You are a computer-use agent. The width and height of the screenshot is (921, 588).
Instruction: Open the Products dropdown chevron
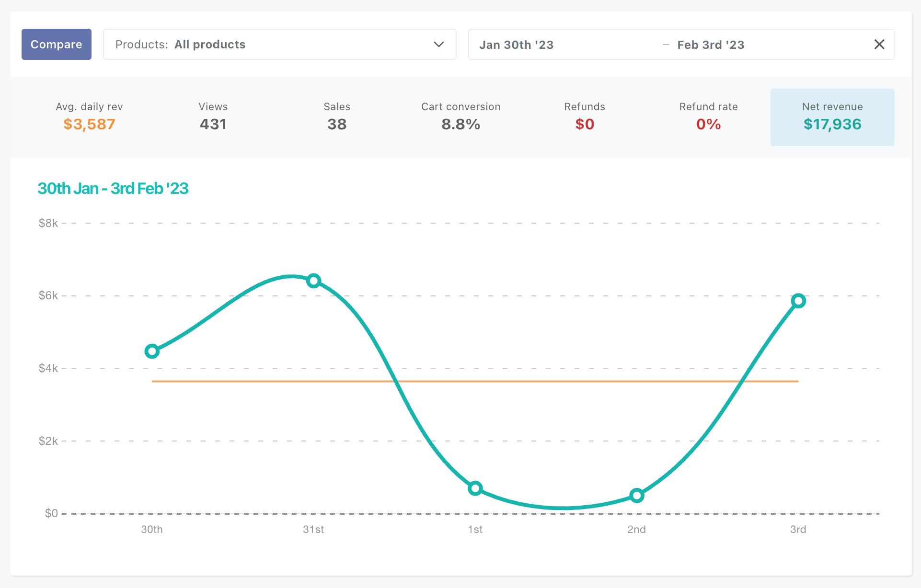point(438,45)
